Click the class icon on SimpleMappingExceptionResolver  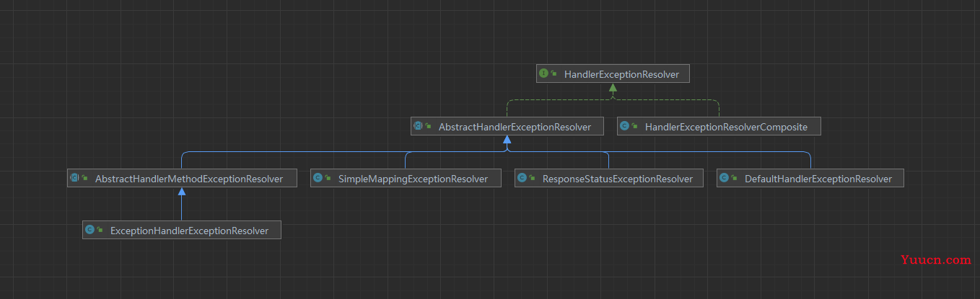click(x=318, y=179)
